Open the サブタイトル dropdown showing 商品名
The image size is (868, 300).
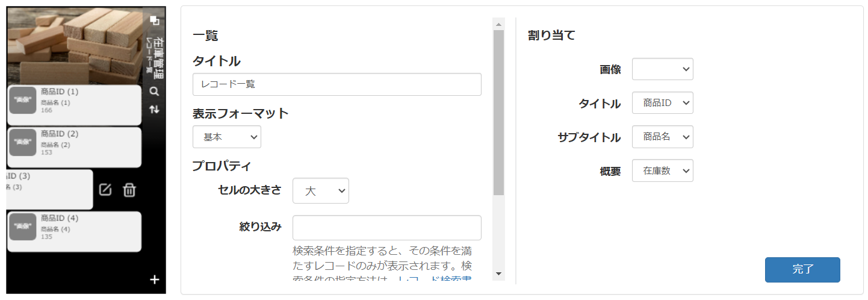point(663,137)
